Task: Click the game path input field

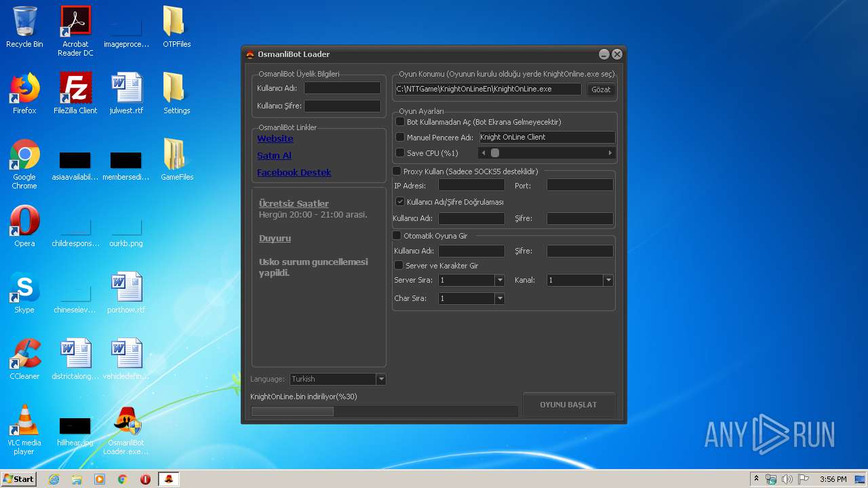Action: pos(488,89)
